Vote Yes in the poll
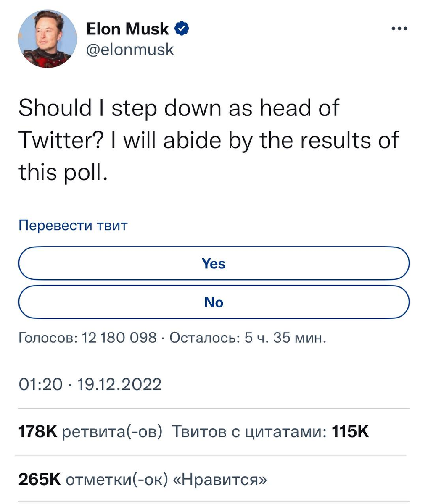Screen dimensions: 428x504 click(214, 263)
